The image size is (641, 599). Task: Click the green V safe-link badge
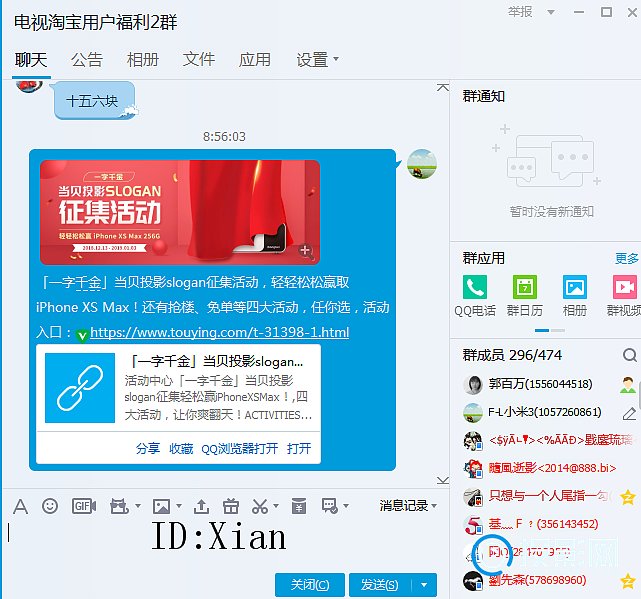82,335
